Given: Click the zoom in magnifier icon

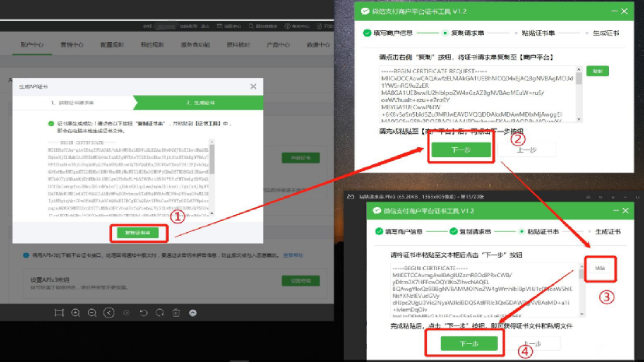Looking at the screenshot, I should (75, 313).
